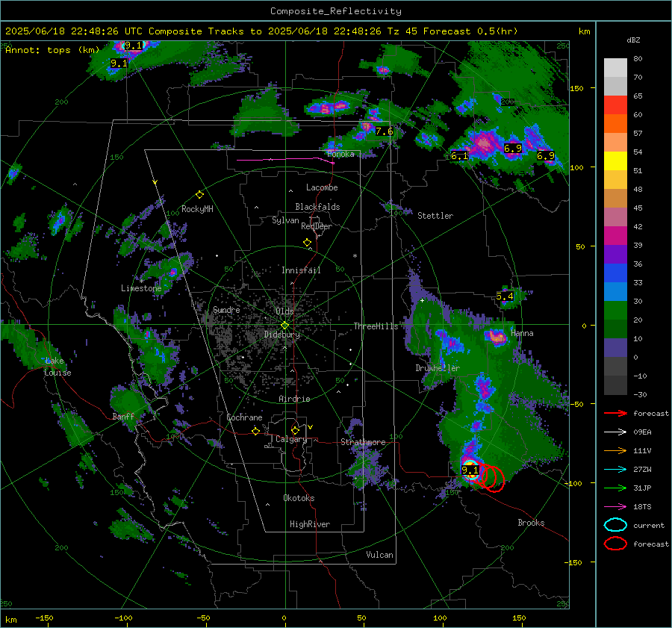Click the Innisfail city label

click(301, 270)
